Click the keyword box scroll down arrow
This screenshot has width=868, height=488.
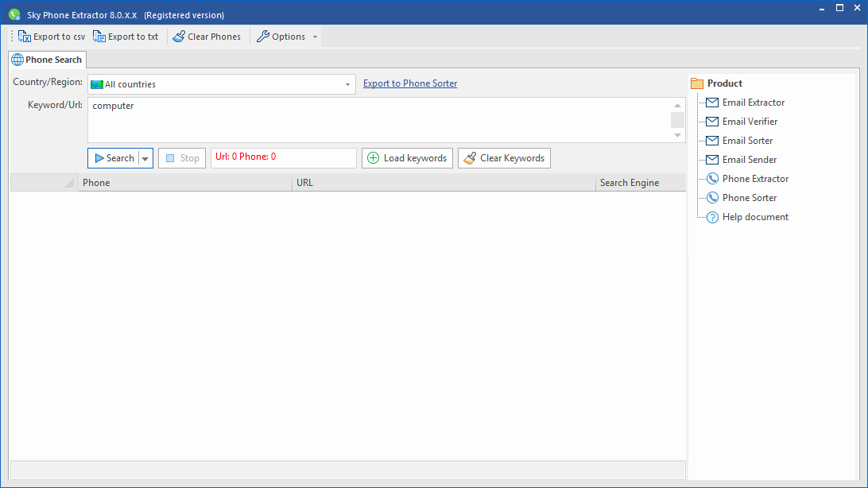[677, 135]
